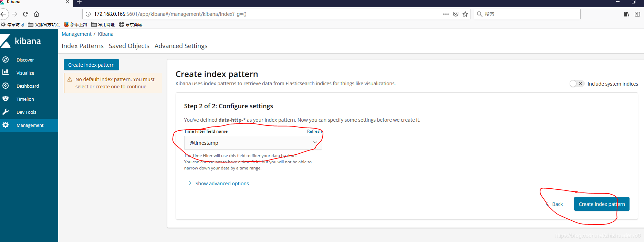Click the browser search input field
Screen dimensions: 644x242
(x=527, y=14)
